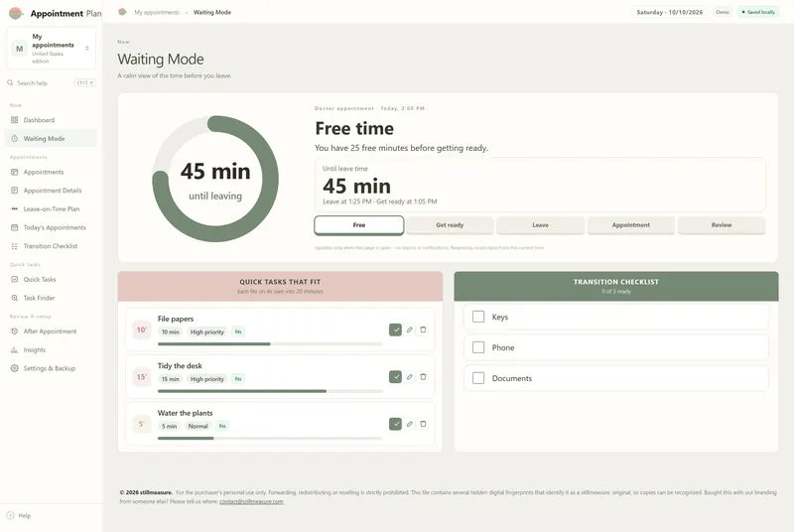Viewport: 794px width, 532px height.
Task: Select the Review phase tab
Action: pyautogui.click(x=722, y=225)
